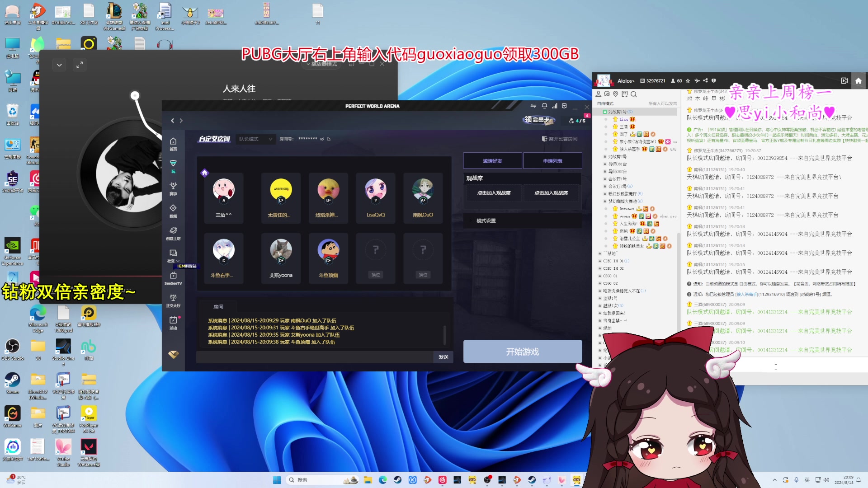
Task: Expand the 社交 social menu in the sidebar
Action: 173,255
